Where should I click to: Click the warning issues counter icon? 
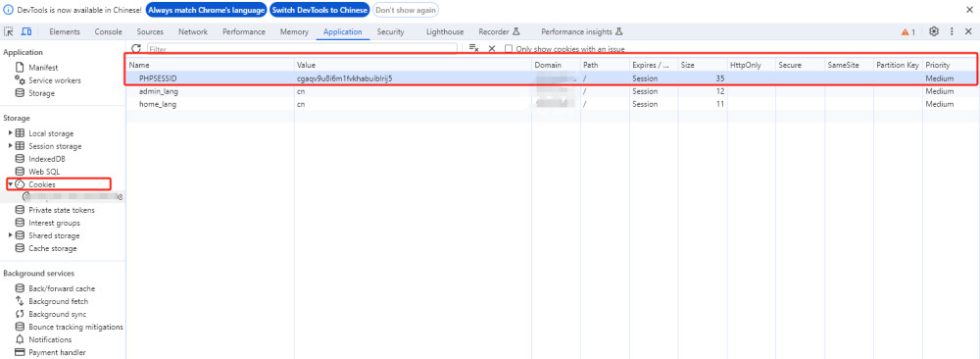click(x=908, y=32)
